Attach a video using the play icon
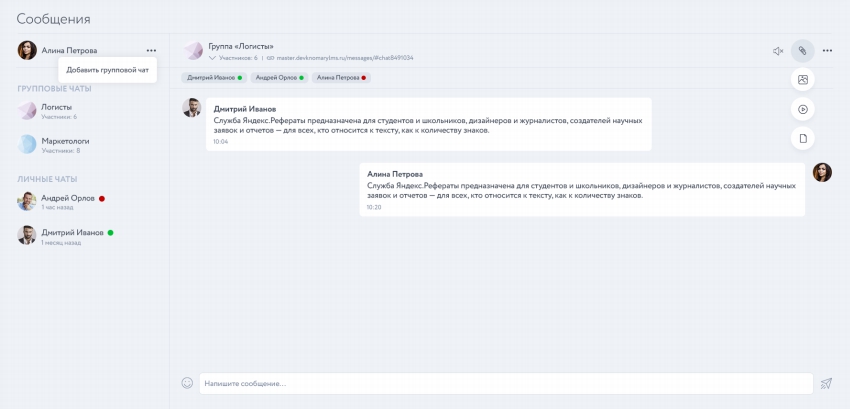This screenshot has height=409, width=850. click(802, 109)
